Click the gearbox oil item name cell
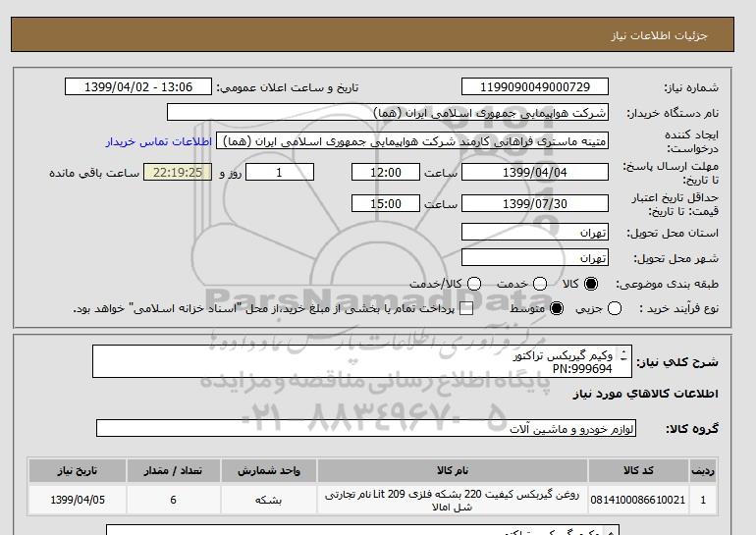The width and height of the screenshot is (756, 535). tap(453, 500)
